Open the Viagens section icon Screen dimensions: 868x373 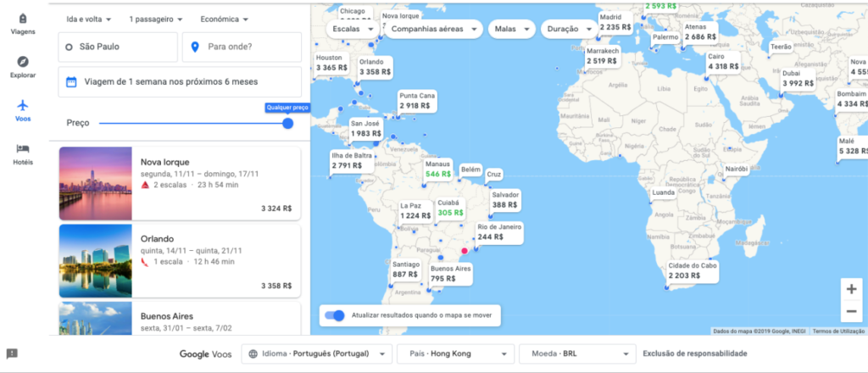(x=23, y=18)
